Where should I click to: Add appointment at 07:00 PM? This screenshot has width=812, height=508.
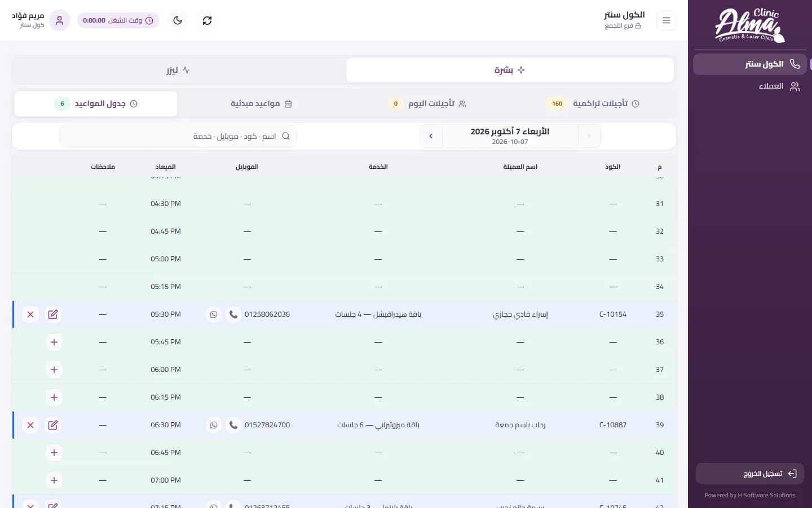(x=54, y=480)
